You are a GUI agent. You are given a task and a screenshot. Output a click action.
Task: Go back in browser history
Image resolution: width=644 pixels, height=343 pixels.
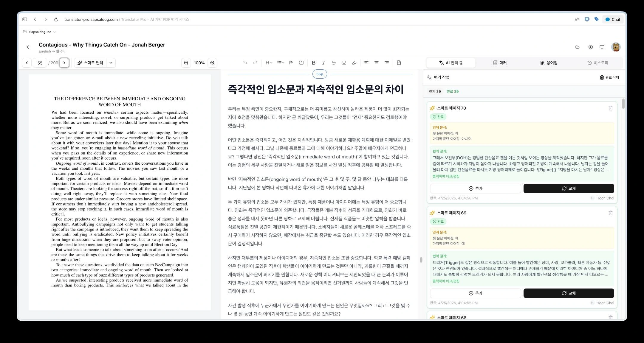[35, 19]
